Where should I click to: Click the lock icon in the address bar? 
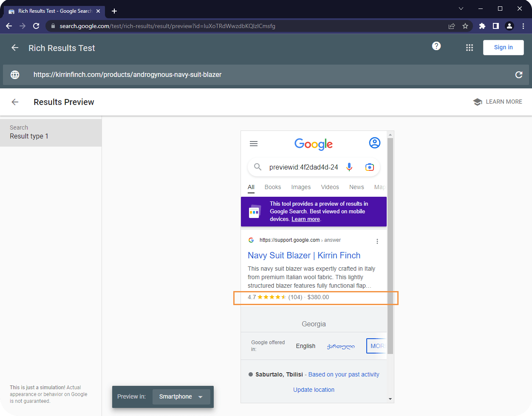pyautogui.click(x=53, y=26)
